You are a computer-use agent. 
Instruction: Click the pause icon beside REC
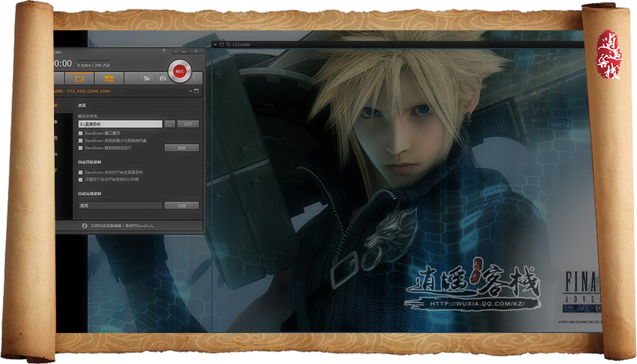(x=196, y=78)
